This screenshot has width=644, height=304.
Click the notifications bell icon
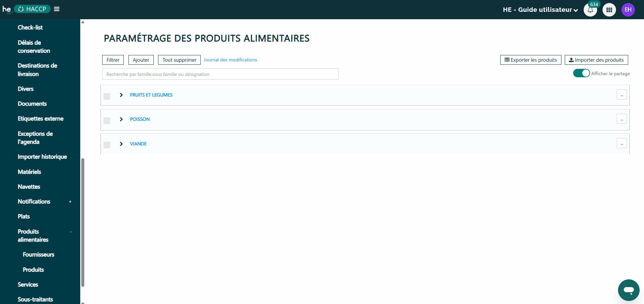pyautogui.click(x=590, y=10)
